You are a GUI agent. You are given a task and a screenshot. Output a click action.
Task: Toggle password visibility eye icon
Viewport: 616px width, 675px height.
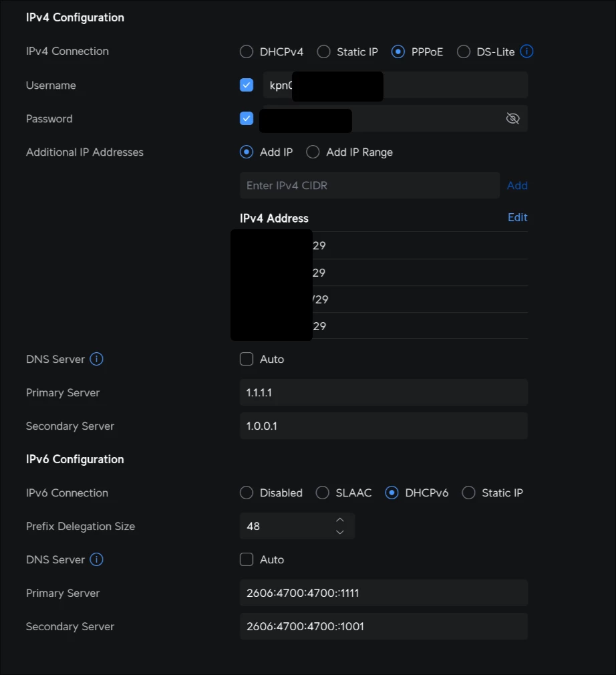tap(512, 119)
